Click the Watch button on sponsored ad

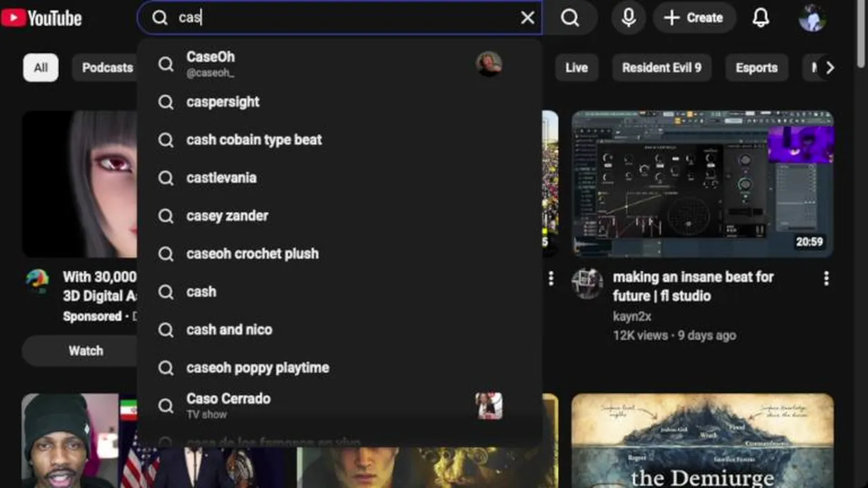point(85,351)
